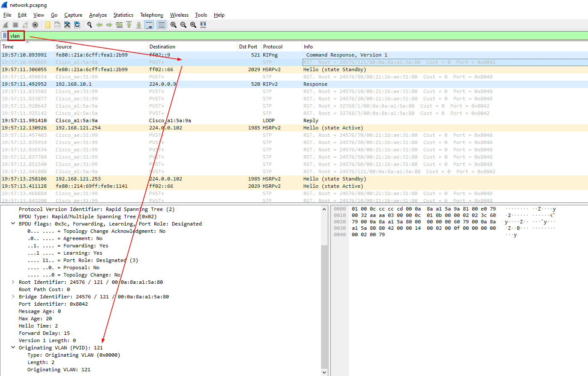Click the zoom in icon
This screenshot has height=376, width=588.
point(174,25)
